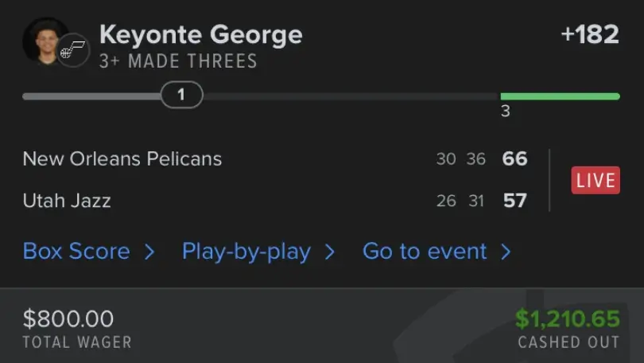Select the Keyonte George player name
The image size is (644, 363).
[x=200, y=35]
